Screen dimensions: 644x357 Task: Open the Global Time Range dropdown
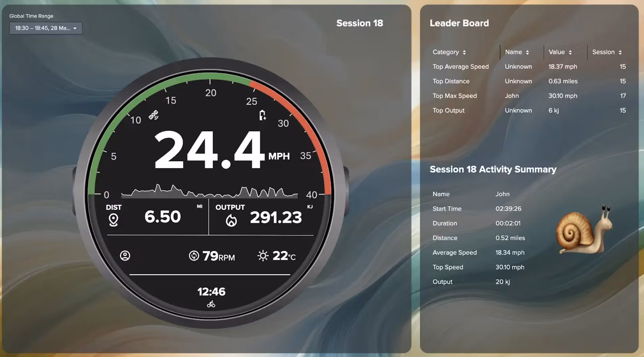(46, 28)
